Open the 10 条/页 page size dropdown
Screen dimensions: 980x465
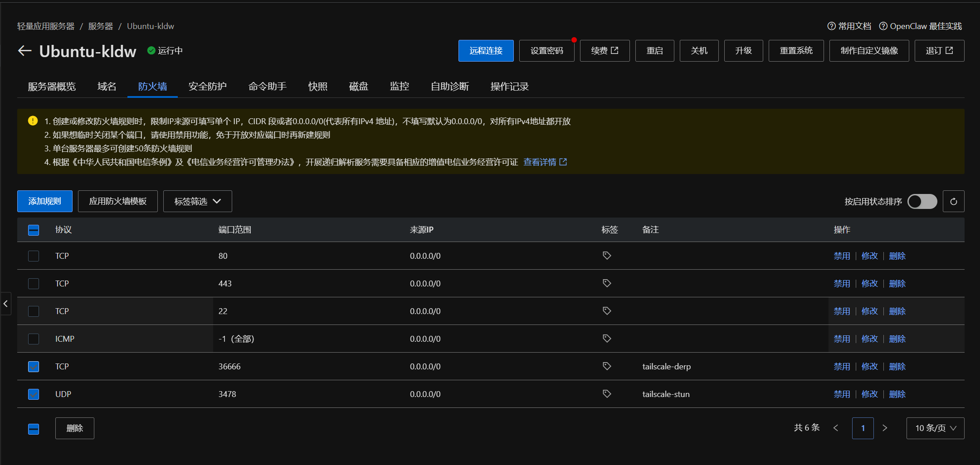(935, 428)
